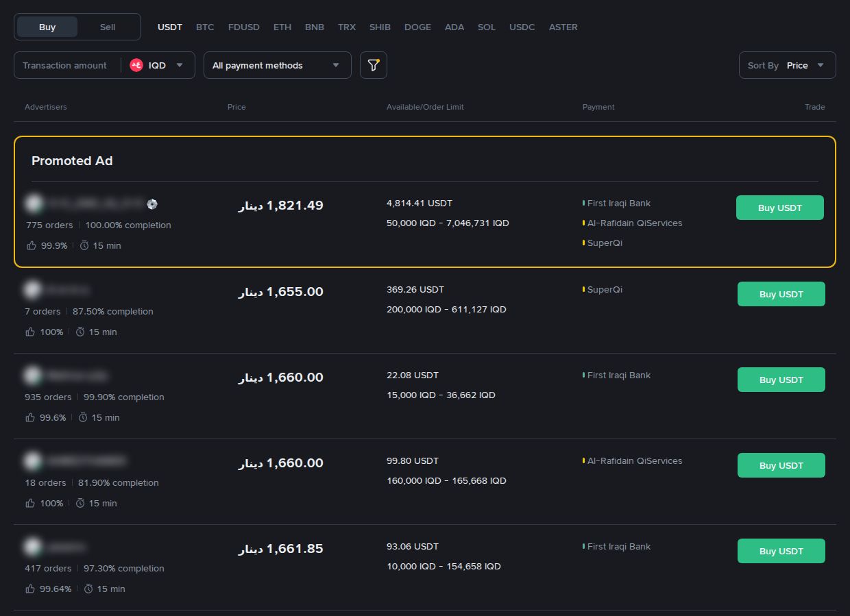Click the 1,821.49 price value
850x616 pixels.
[280, 206]
